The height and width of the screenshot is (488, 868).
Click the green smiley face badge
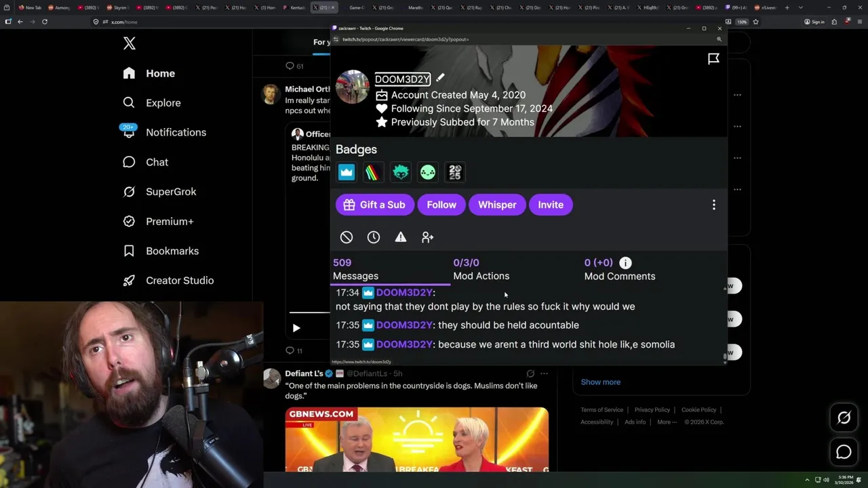point(428,172)
